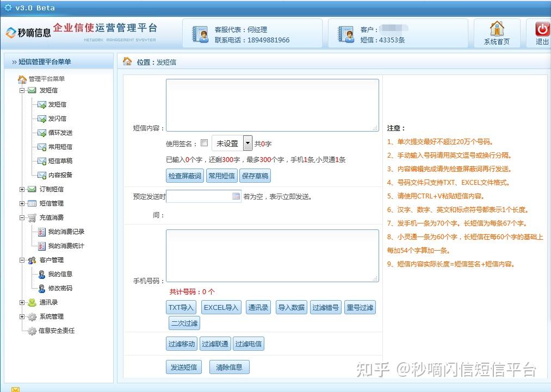Click the 清除信息 button
Image resolution: width=551 pixels, height=392 pixels.
click(229, 367)
